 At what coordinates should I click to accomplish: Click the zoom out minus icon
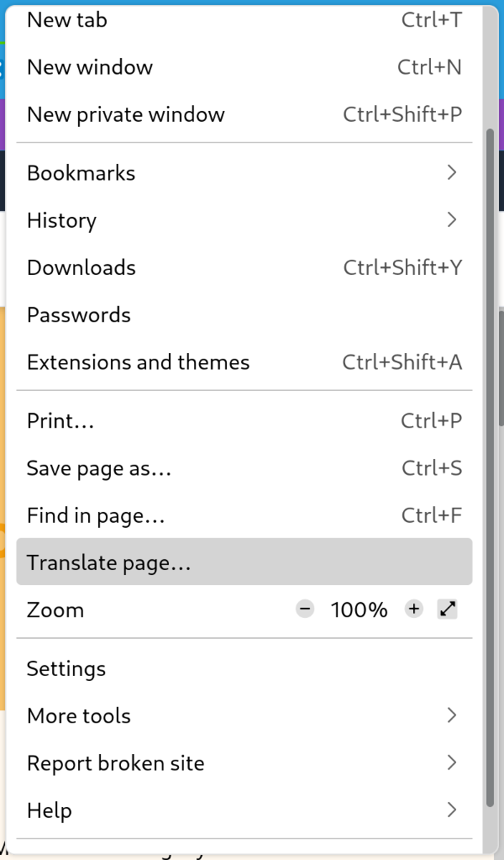[305, 609]
